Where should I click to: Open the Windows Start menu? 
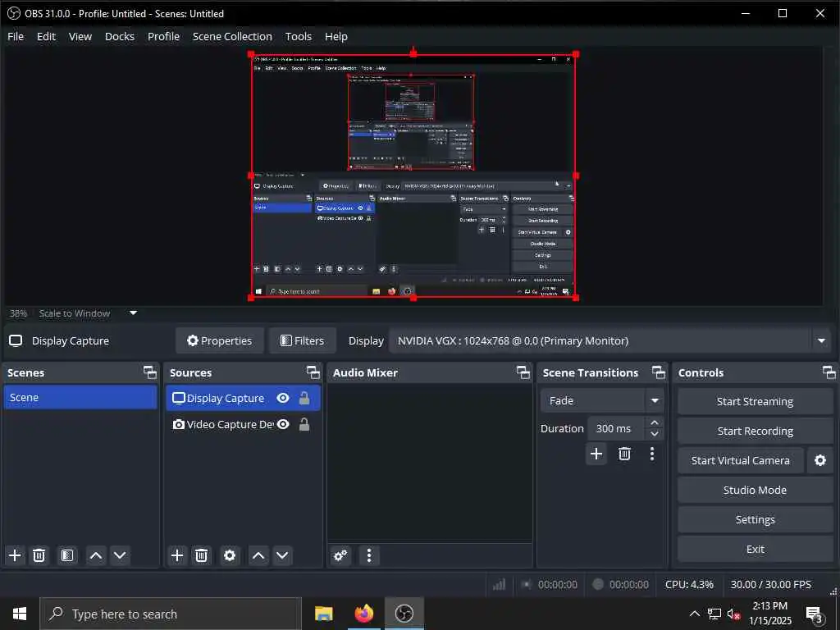20,614
